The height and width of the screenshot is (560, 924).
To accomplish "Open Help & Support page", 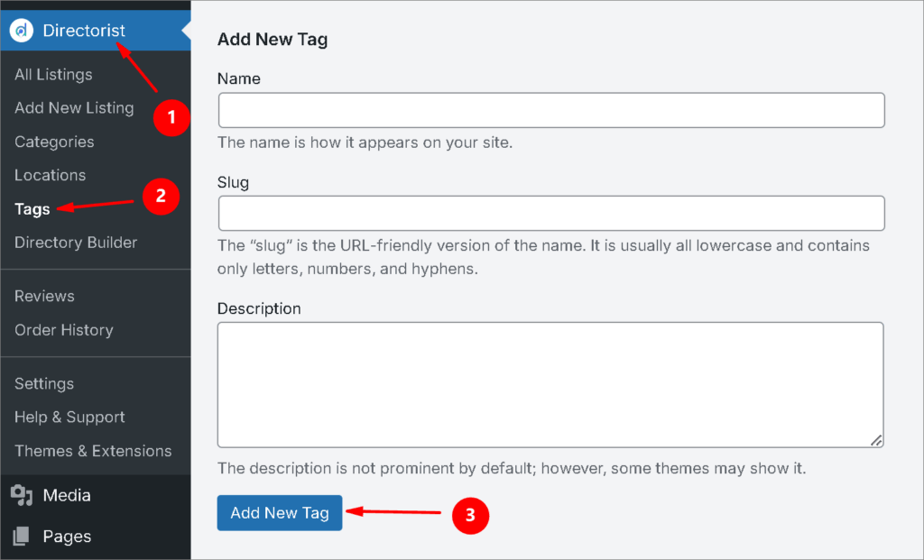I will click(69, 418).
